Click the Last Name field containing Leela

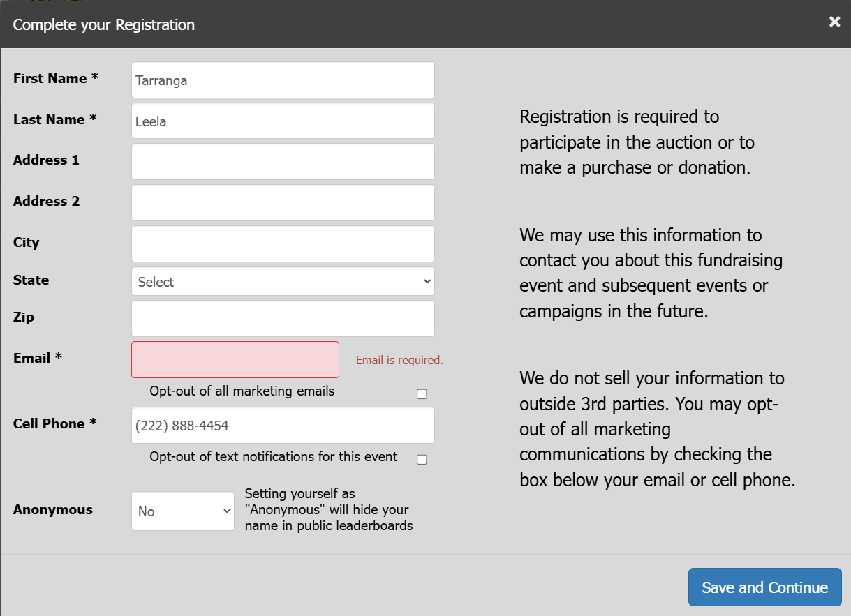tap(283, 121)
